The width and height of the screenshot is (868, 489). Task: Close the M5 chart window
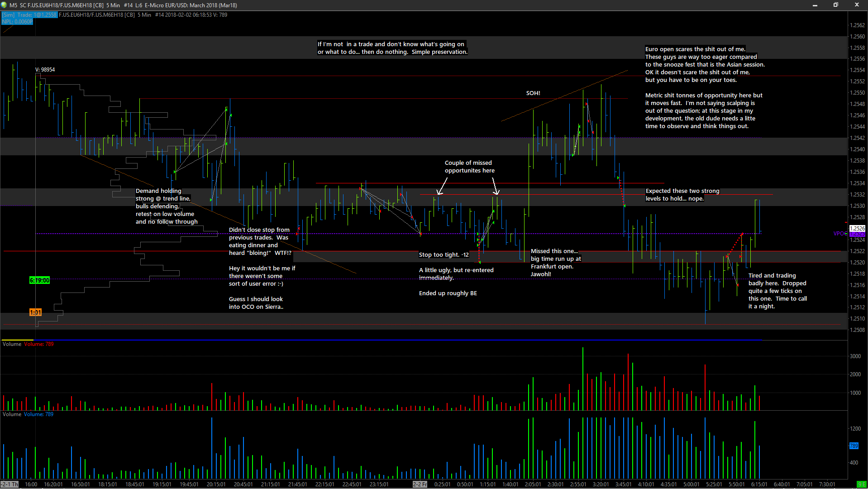click(857, 5)
